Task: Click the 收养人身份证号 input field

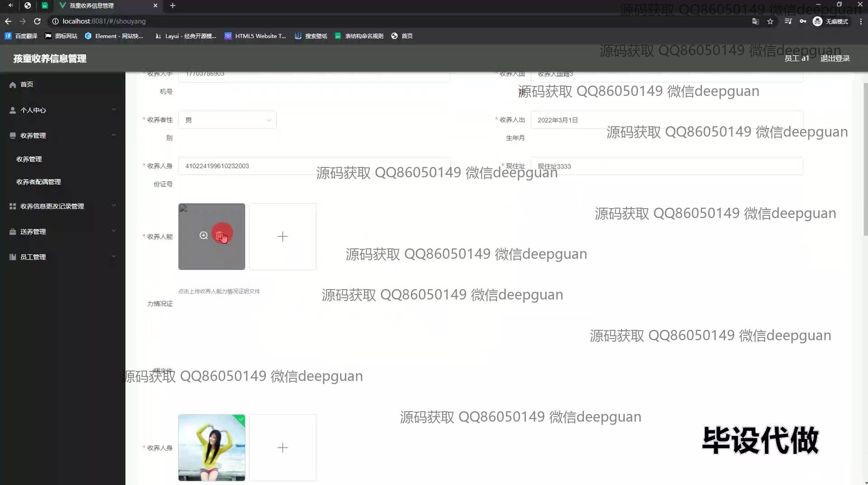Action: pos(314,166)
